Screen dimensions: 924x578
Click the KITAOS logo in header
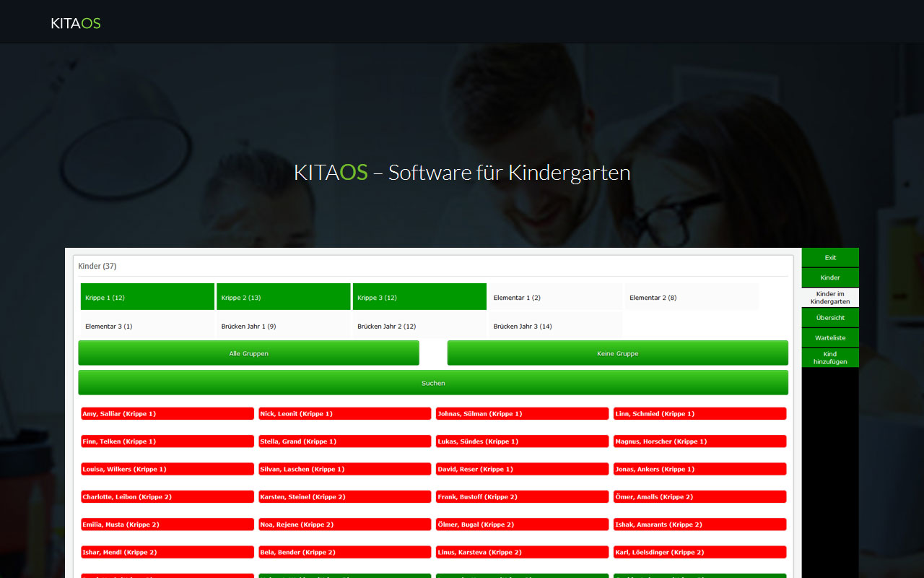(x=76, y=23)
